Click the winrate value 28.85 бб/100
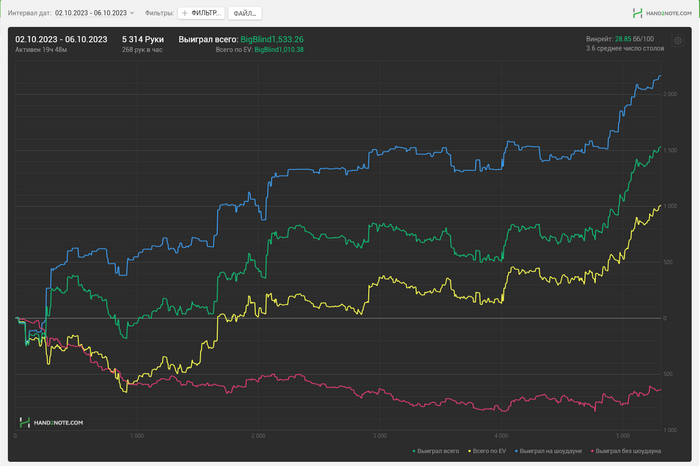 (x=634, y=39)
